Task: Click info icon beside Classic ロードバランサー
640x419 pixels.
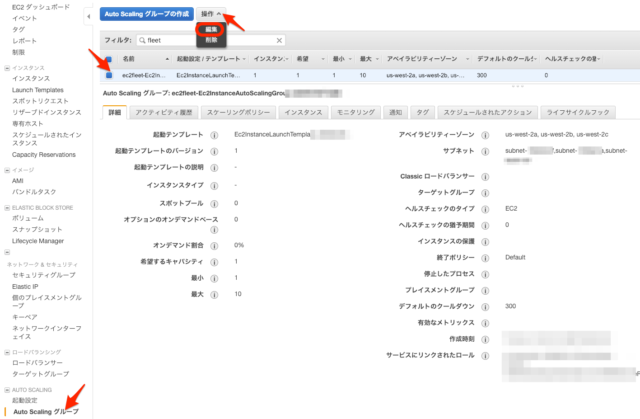Action: [485, 177]
